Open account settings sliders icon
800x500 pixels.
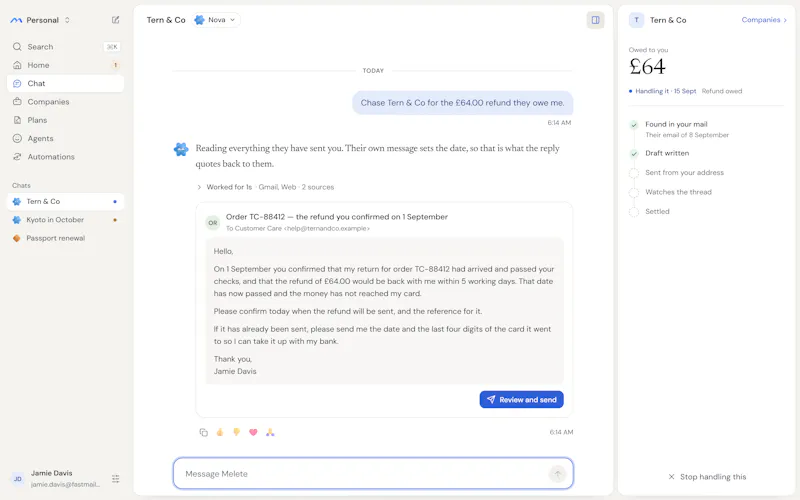pyautogui.click(x=116, y=479)
